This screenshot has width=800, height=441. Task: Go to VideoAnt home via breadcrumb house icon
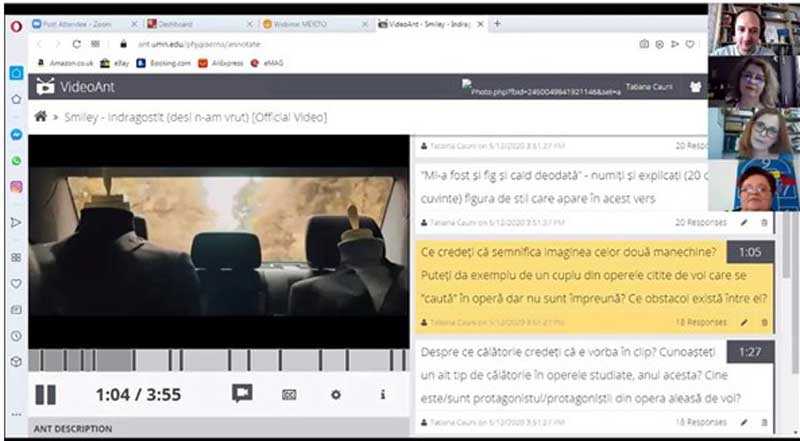[40, 117]
